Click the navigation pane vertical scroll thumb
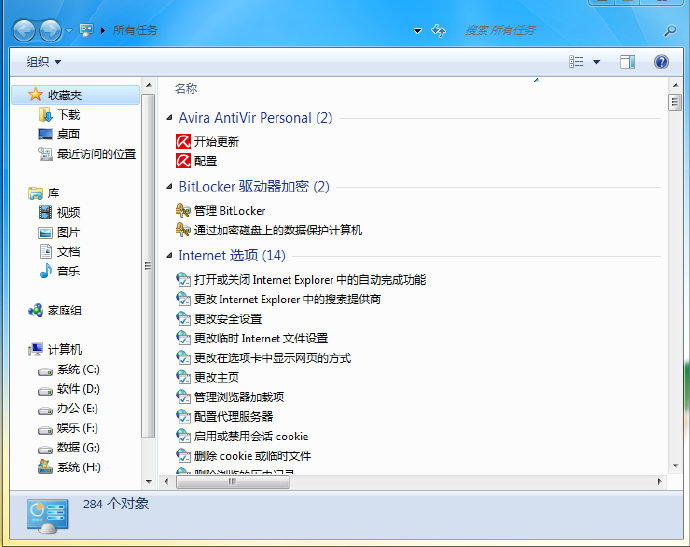690x547 pixels. coord(148,266)
